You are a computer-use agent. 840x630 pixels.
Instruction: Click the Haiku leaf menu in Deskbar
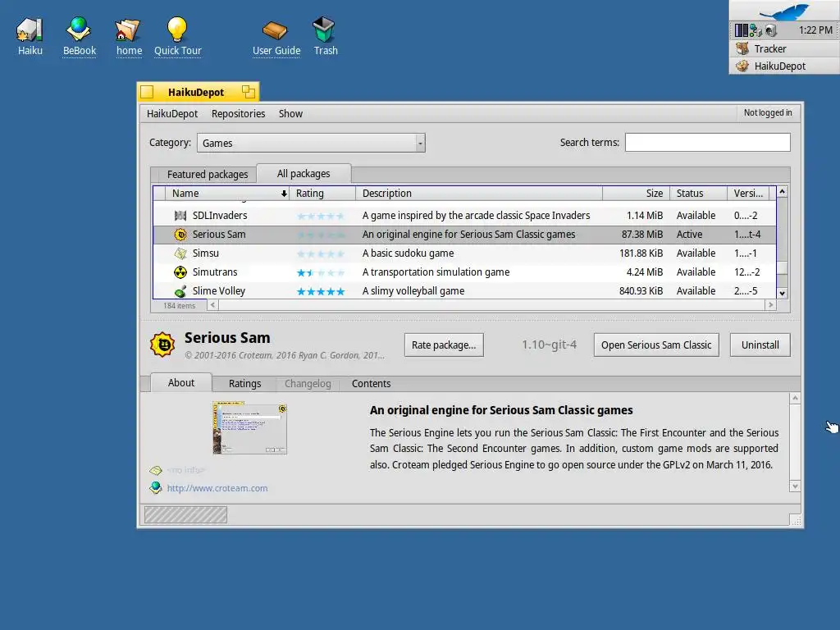[x=784, y=11]
